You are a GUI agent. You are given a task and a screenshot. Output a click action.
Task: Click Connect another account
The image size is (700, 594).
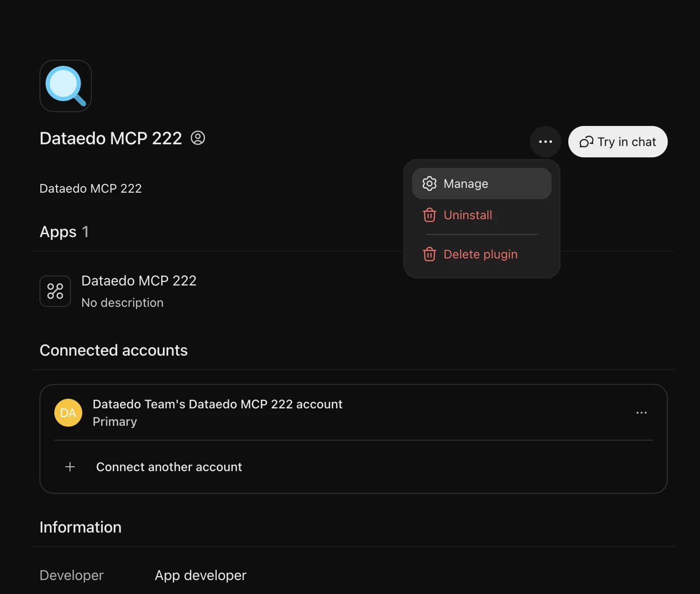pyautogui.click(x=169, y=467)
